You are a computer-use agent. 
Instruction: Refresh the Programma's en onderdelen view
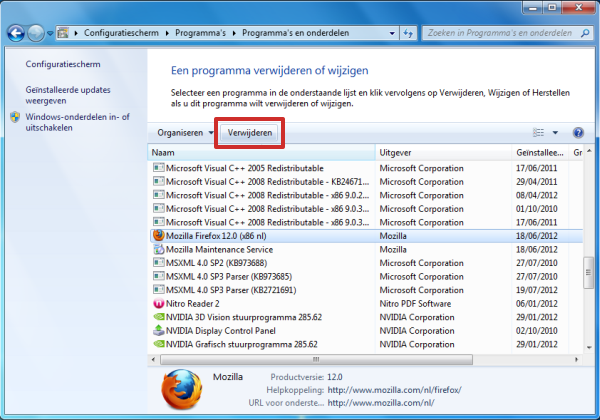click(x=408, y=33)
